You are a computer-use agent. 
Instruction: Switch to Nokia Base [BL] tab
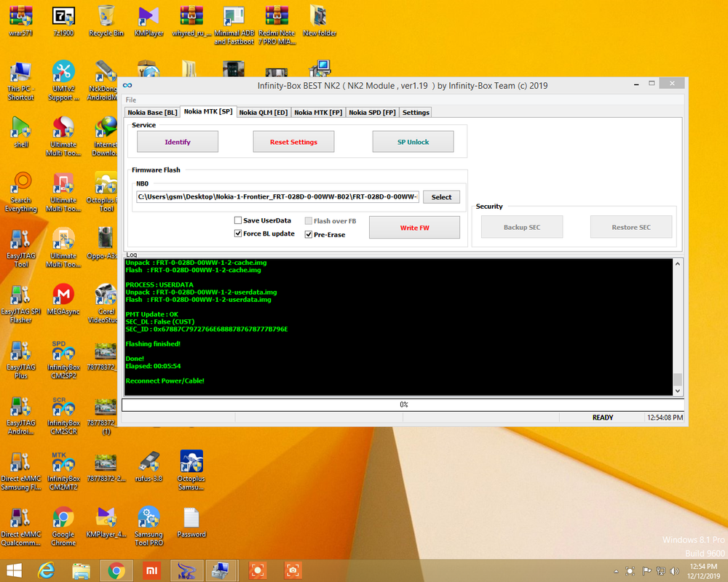click(x=152, y=112)
